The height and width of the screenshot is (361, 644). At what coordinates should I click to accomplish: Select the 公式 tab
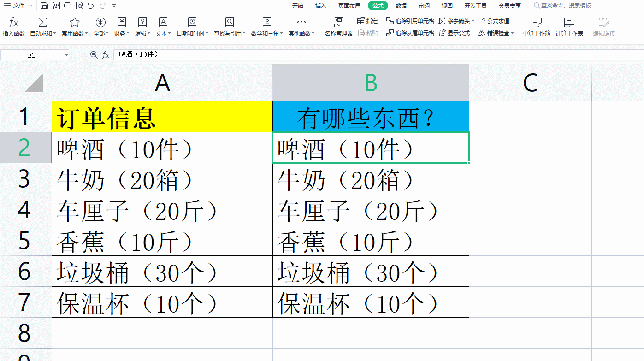[x=378, y=6]
